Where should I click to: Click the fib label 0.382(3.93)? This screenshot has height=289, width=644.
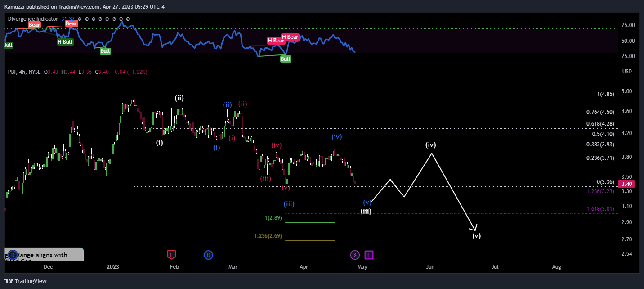(600, 144)
